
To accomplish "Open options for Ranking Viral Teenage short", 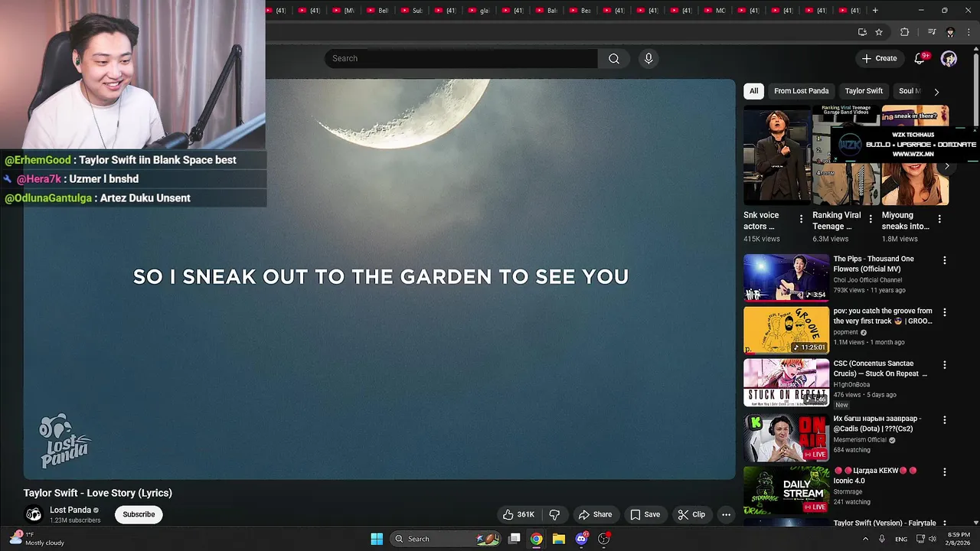I will [871, 219].
